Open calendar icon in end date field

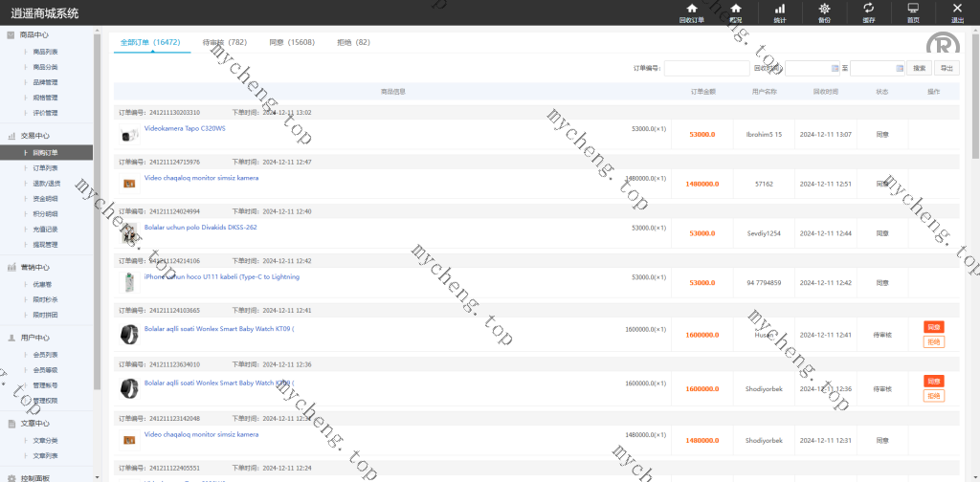897,68
